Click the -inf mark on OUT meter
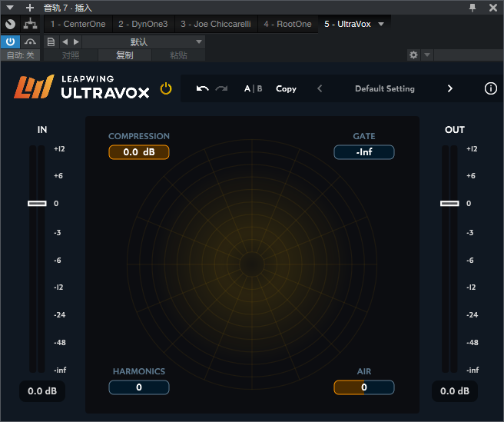504x422 pixels. tap(472, 370)
